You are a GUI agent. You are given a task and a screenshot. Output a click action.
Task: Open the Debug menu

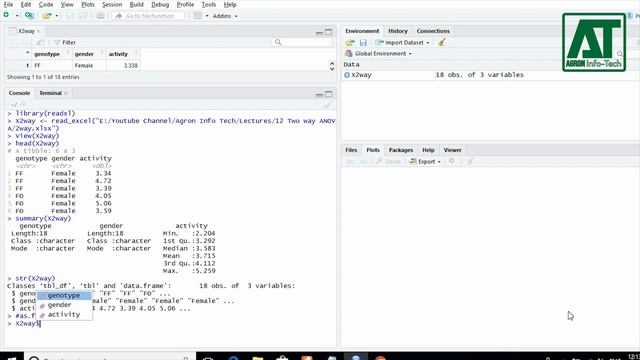[x=160, y=4]
